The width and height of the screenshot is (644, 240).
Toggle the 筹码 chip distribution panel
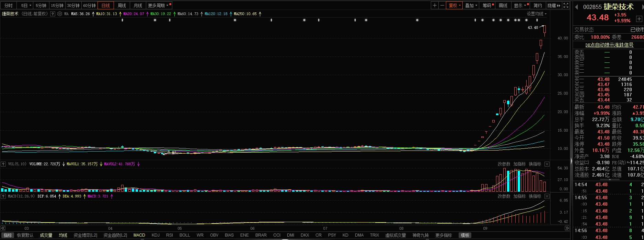(487, 5)
